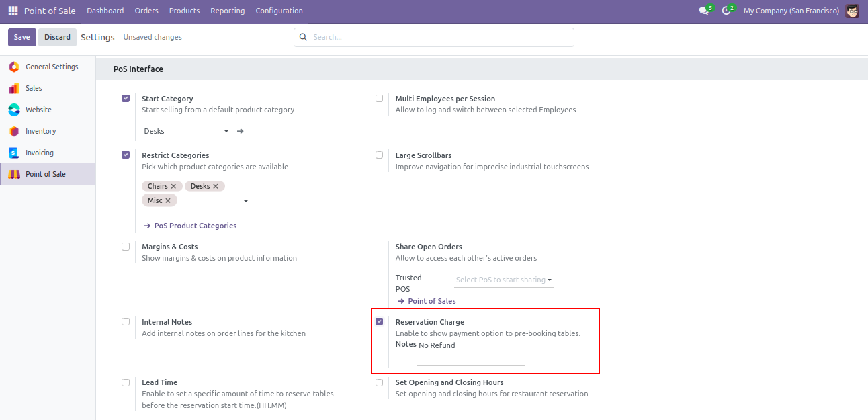868x420 pixels.
Task: Open Desks category via arrow icon
Action: point(241,131)
